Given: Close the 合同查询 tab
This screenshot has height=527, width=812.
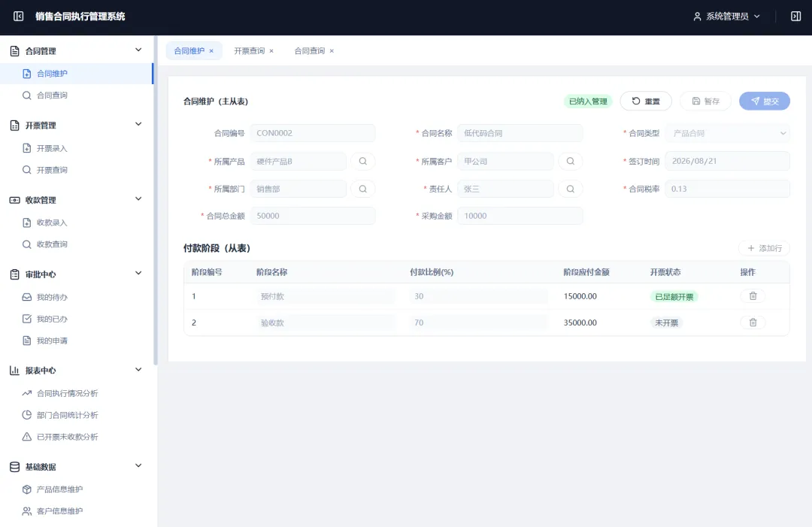Looking at the screenshot, I should click(332, 50).
